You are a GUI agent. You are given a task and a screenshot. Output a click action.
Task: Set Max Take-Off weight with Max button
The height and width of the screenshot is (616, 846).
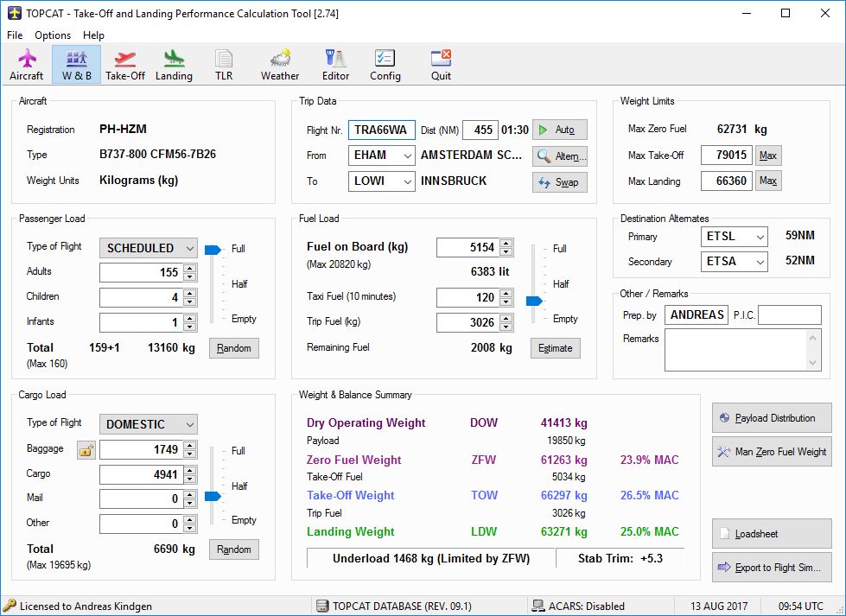click(767, 156)
